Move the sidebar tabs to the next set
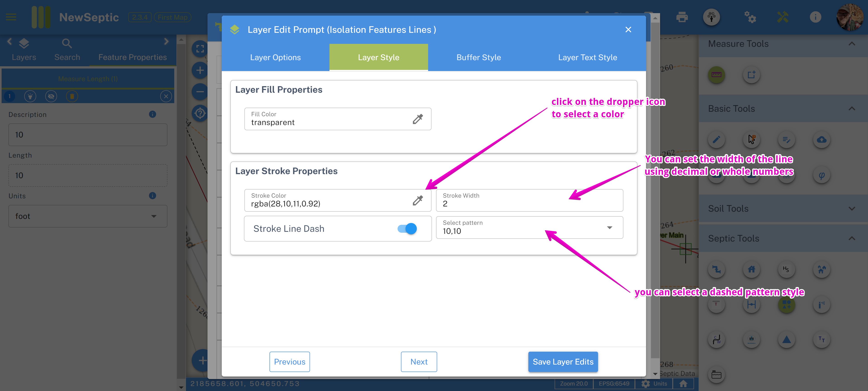868x391 pixels. [x=166, y=41]
